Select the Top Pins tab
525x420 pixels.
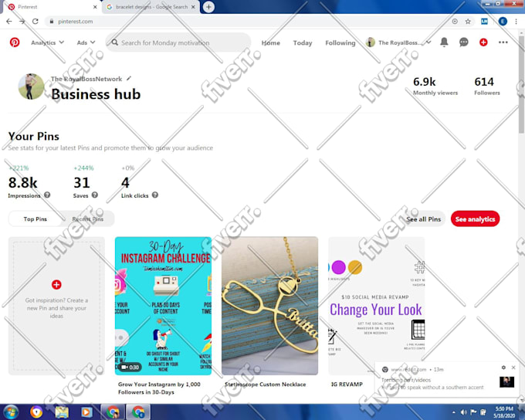pyautogui.click(x=36, y=218)
